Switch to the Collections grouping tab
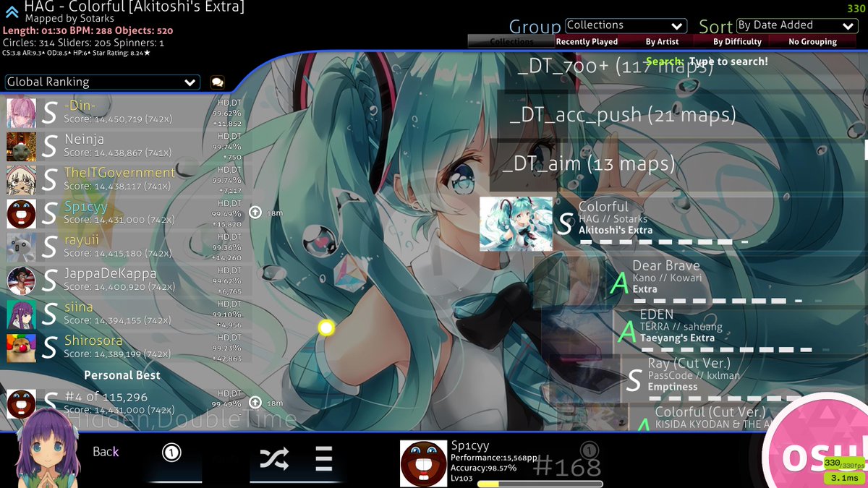 point(511,42)
